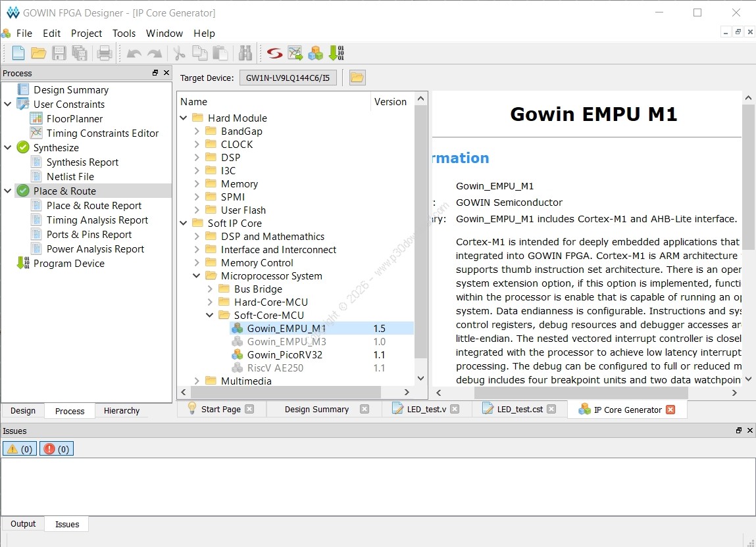The height and width of the screenshot is (547, 756).
Task: Expand the Bus Bridge folder
Action: click(210, 289)
